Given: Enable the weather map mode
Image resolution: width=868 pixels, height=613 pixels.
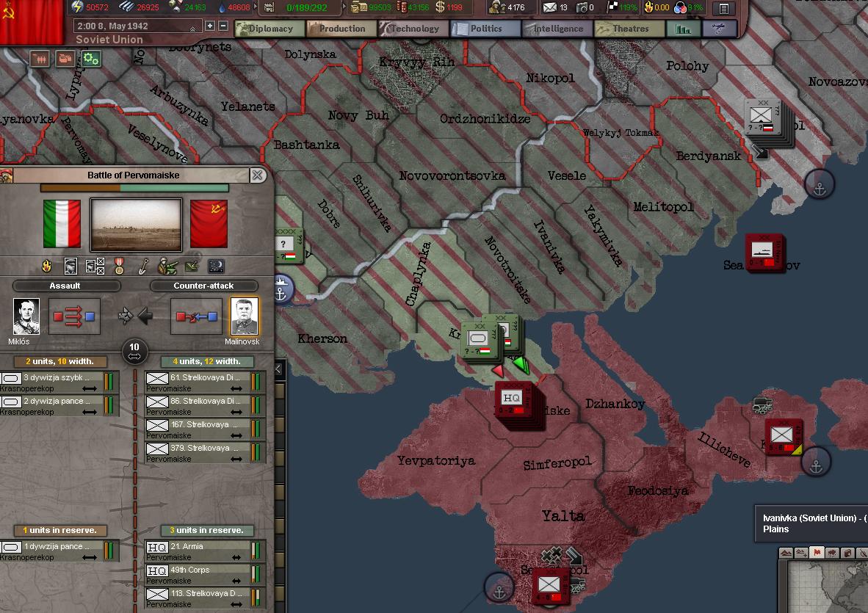Looking at the screenshot, I should 831,553.
